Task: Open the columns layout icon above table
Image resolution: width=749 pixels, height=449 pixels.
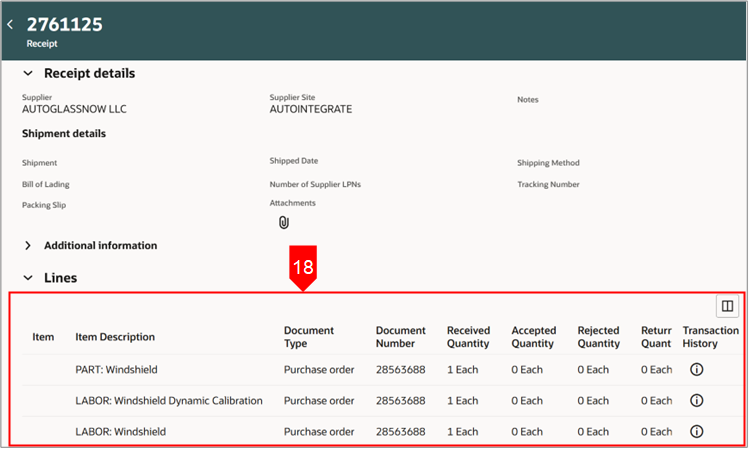Action: 726,306
